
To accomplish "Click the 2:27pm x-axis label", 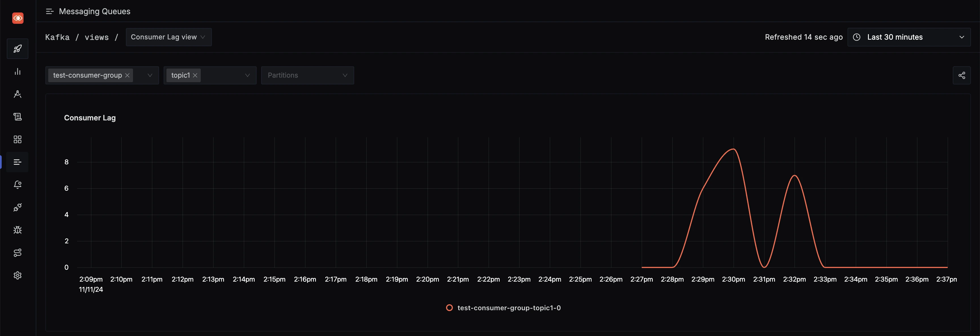I will point(641,279).
